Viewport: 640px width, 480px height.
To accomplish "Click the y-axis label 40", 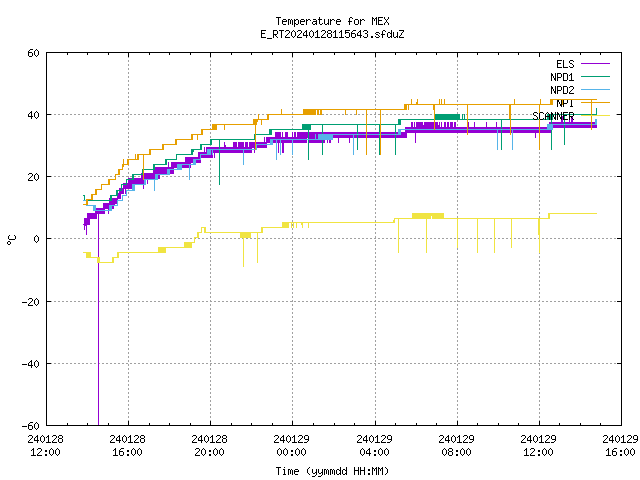I will coord(33,115).
